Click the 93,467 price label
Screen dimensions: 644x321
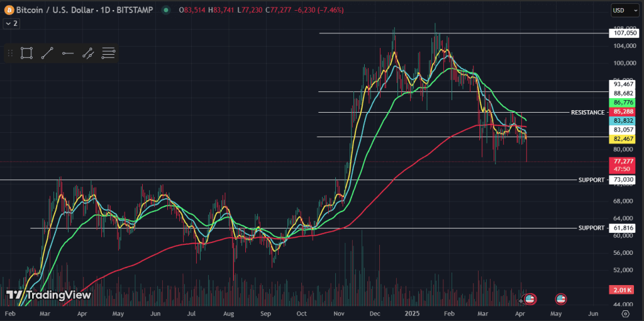tap(622, 84)
